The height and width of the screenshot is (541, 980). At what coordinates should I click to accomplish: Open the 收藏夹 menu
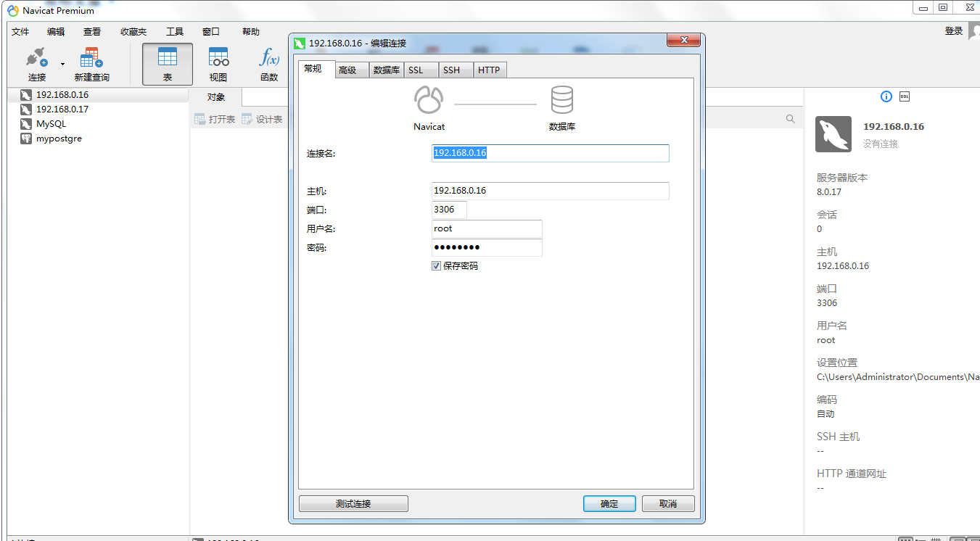point(133,32)
